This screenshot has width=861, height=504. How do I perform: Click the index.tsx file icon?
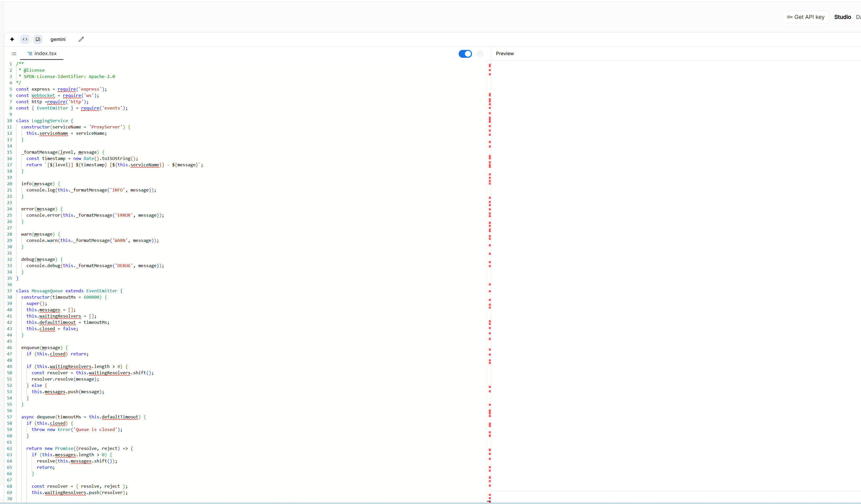[30, 54]
